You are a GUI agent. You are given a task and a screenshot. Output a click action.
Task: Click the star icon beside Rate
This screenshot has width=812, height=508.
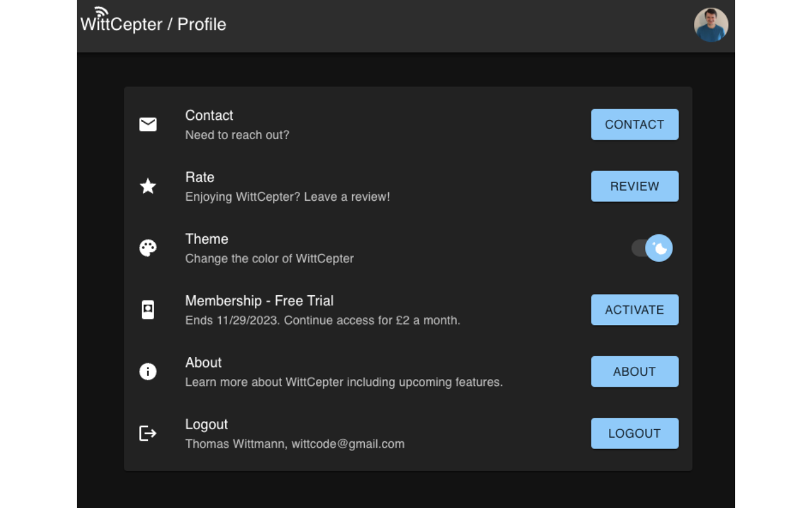coord(148,186)
